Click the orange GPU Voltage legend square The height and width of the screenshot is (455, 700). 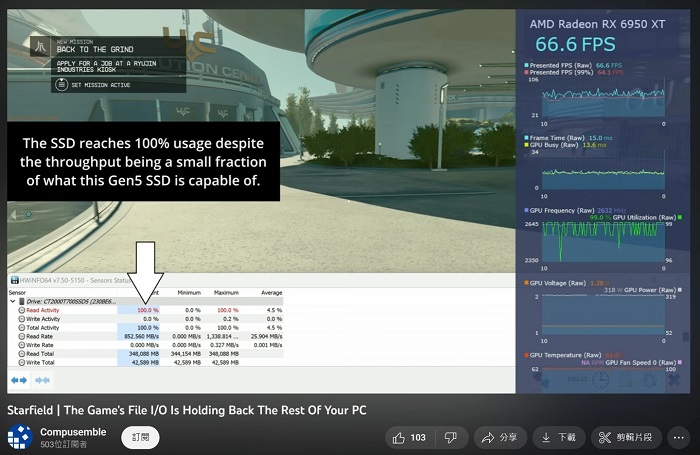(x=526, y=283)
